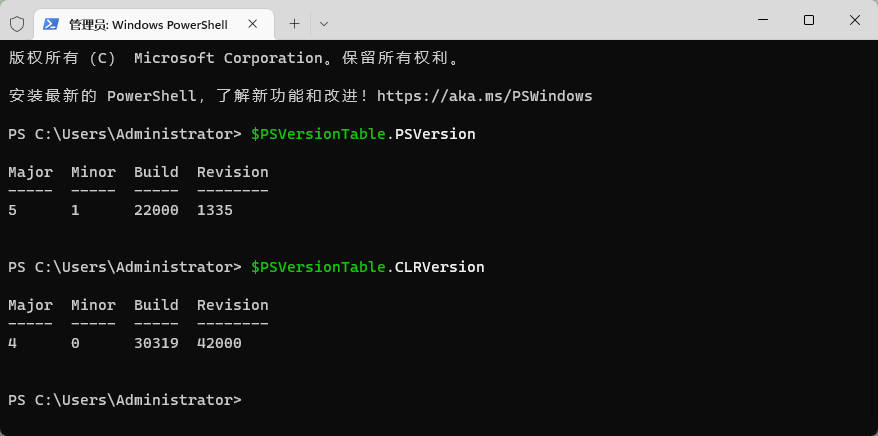878x436 pixels.
Task: Click the Build value 30319
Action: (x=156, y=343)
